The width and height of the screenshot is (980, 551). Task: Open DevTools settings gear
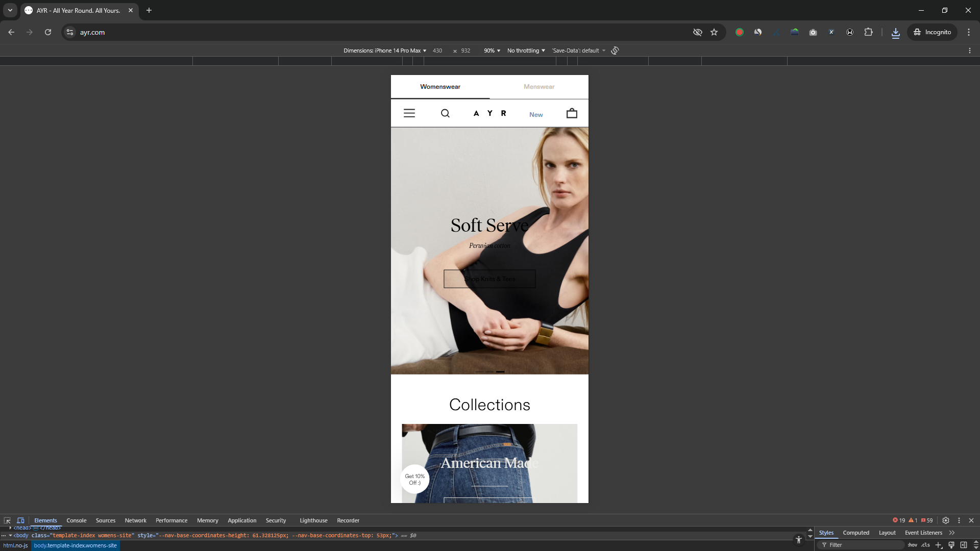point(946,520)
